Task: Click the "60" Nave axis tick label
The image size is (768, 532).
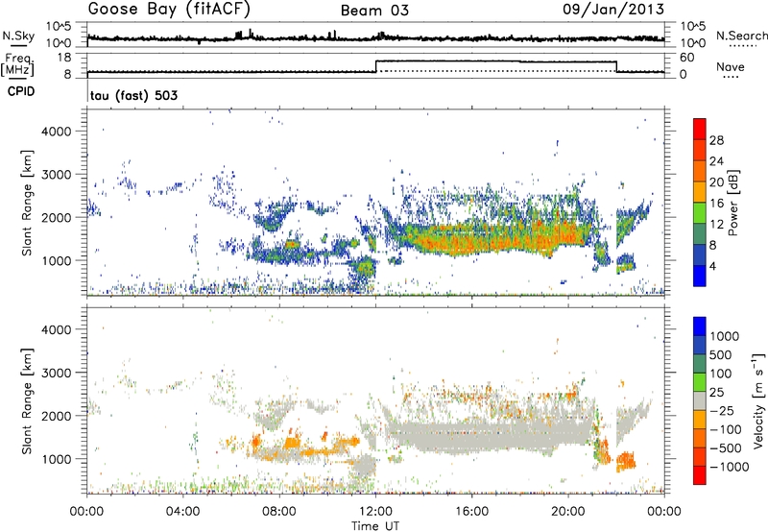Action: (687, 58)
